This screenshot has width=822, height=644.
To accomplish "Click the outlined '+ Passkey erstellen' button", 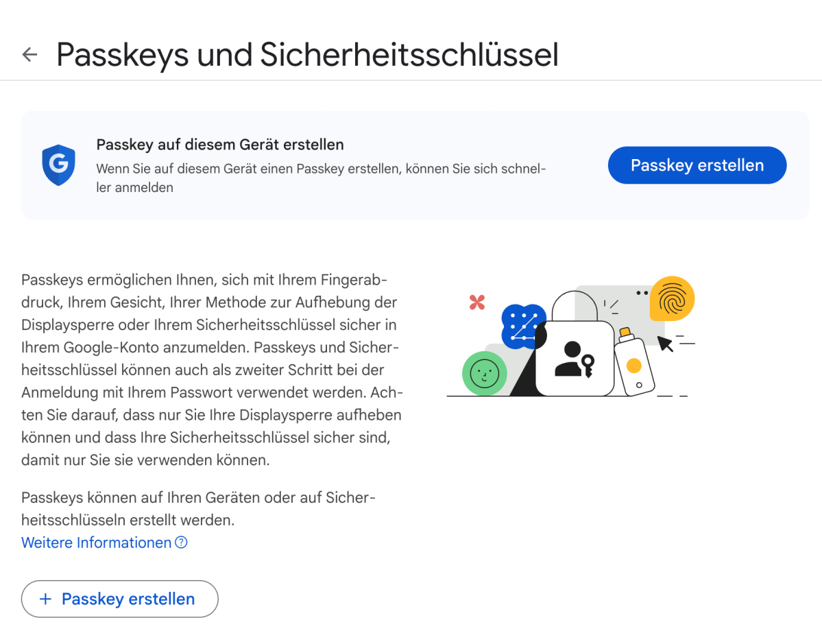I will pyautogui.click(x=119, y=599).
